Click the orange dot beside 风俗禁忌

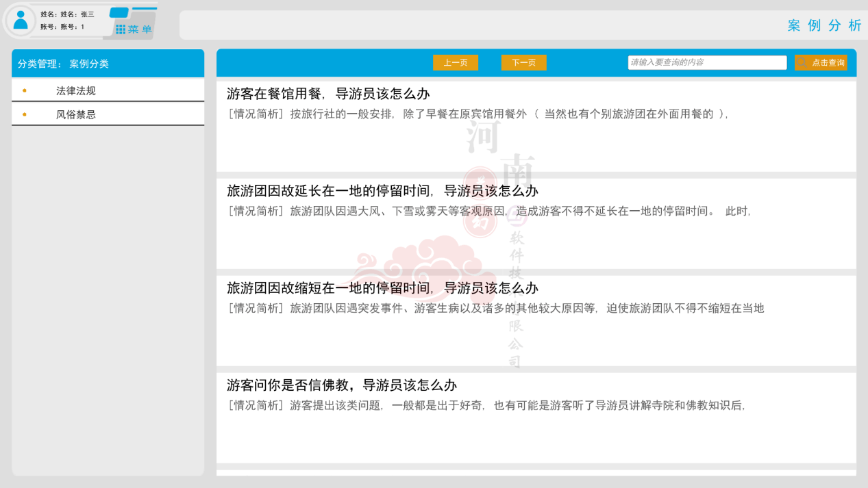(26, 114)
